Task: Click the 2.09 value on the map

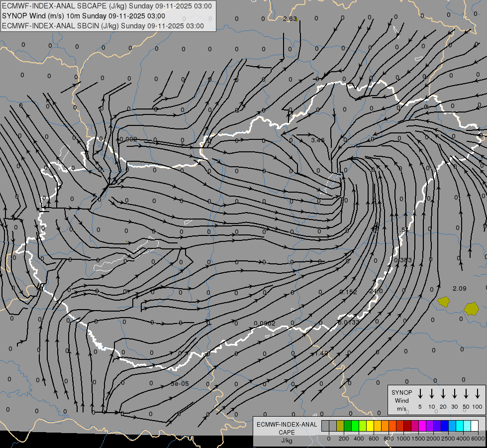Action: (x=459, y=289)
